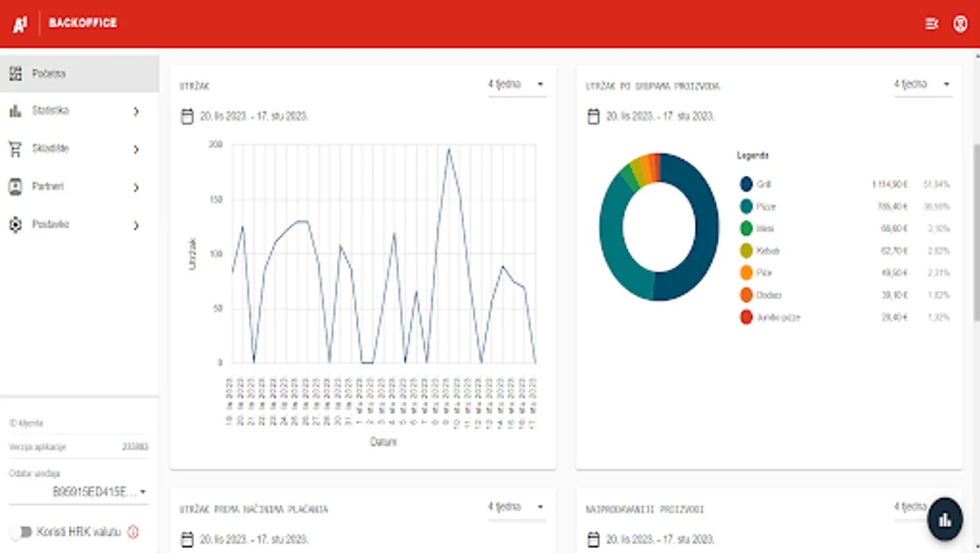Click the Dodaci legend label
The width and height of the screenshot is (980, 553).
pos(769,295)
